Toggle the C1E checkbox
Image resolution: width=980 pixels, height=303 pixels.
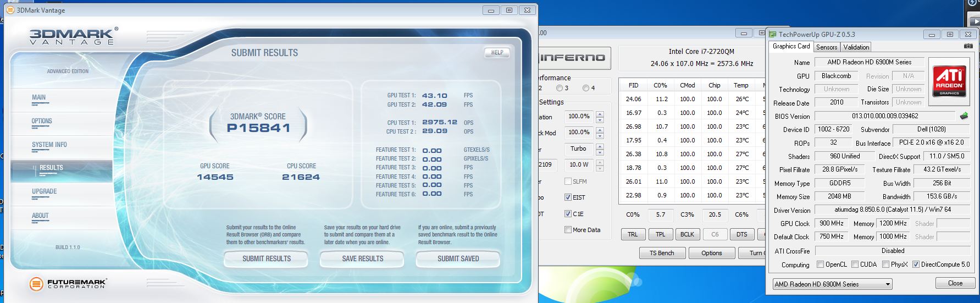[x=568, y=214]
